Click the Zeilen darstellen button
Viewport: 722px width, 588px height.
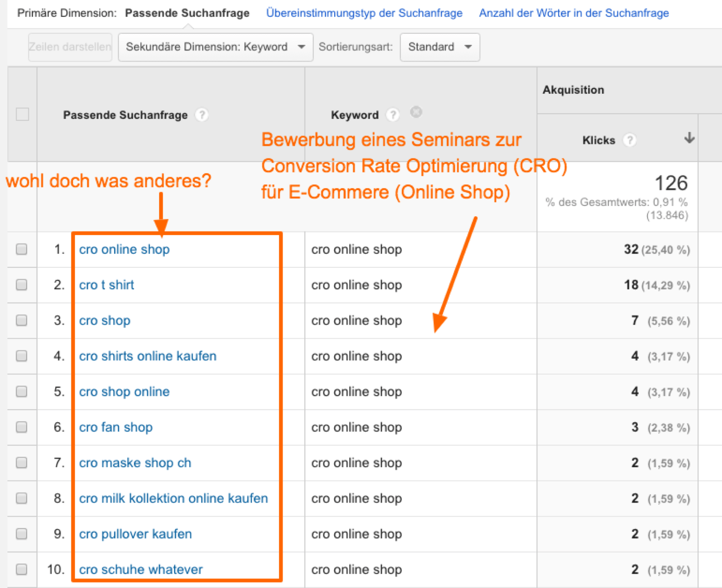70,47
